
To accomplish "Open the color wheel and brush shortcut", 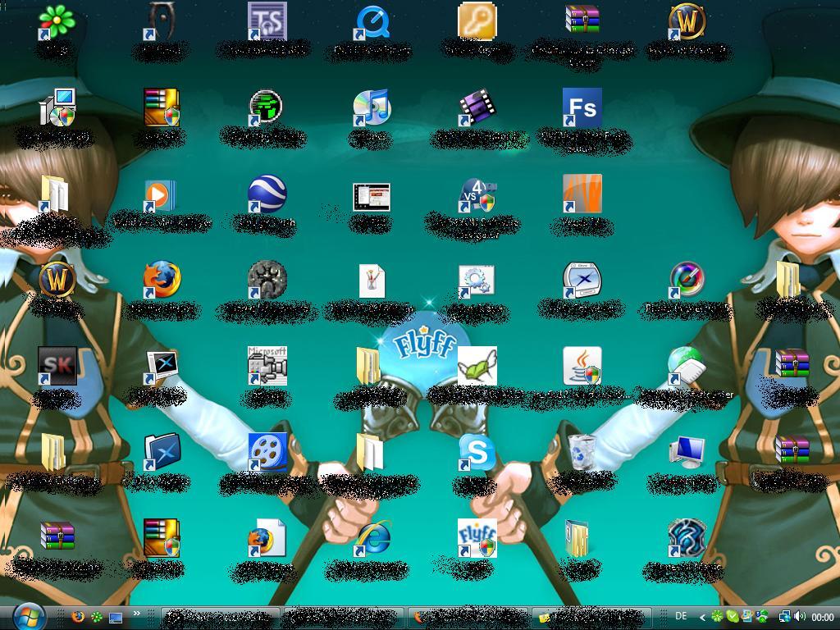I will [x=687, y=279].
